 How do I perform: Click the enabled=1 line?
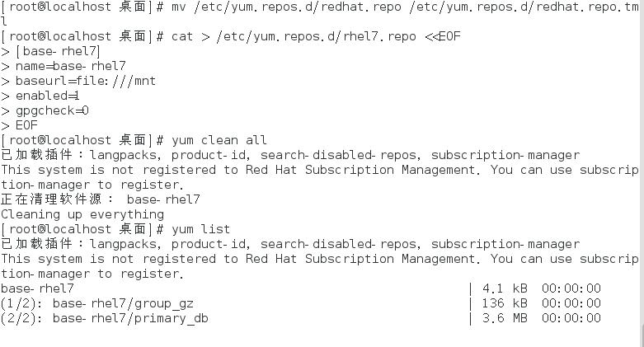pos(47,96)
